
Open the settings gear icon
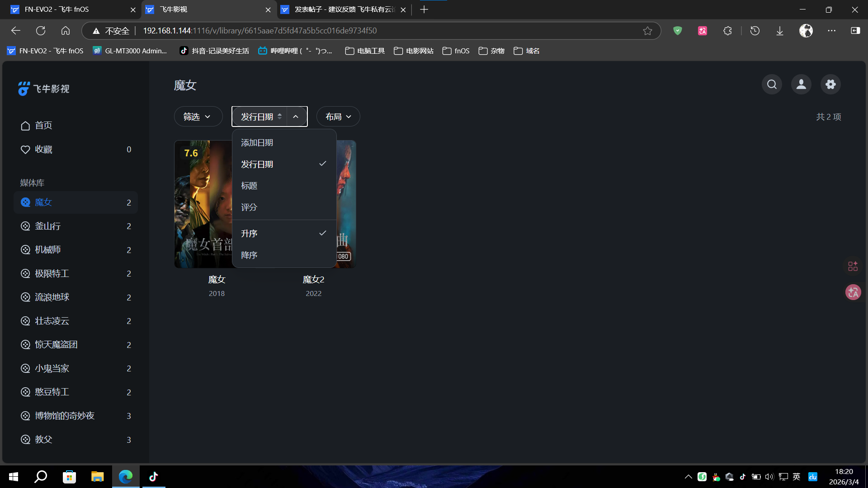pyautogui.click(x=830, y=84)
